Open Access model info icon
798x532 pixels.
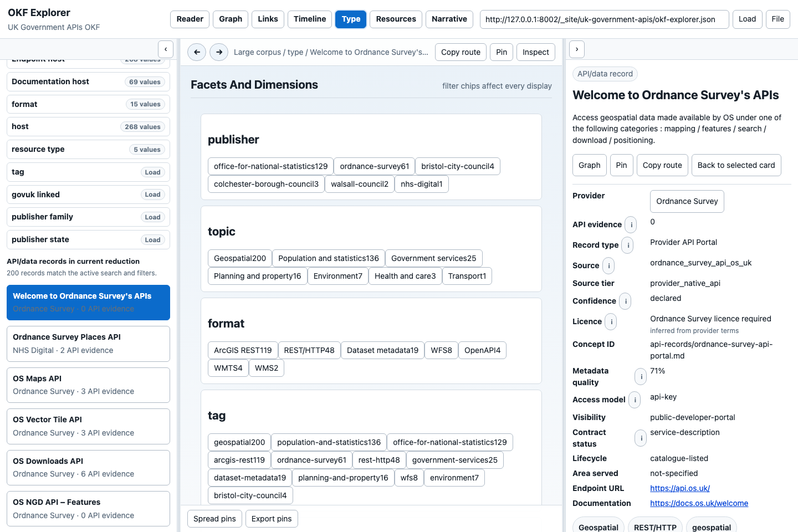pyautogui.click(x=635, y=400)
